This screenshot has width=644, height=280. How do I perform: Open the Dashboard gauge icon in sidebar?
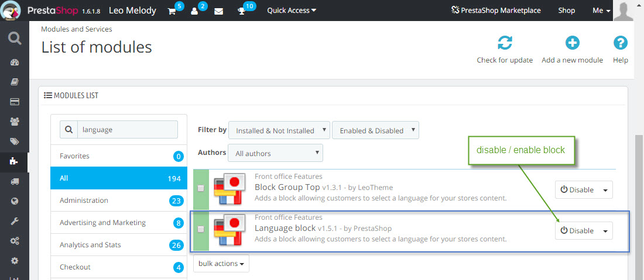15,63
